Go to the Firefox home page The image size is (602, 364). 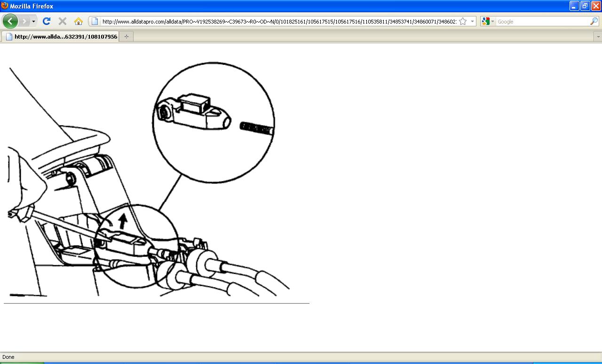pyautogui.click(x=79, y=21)
